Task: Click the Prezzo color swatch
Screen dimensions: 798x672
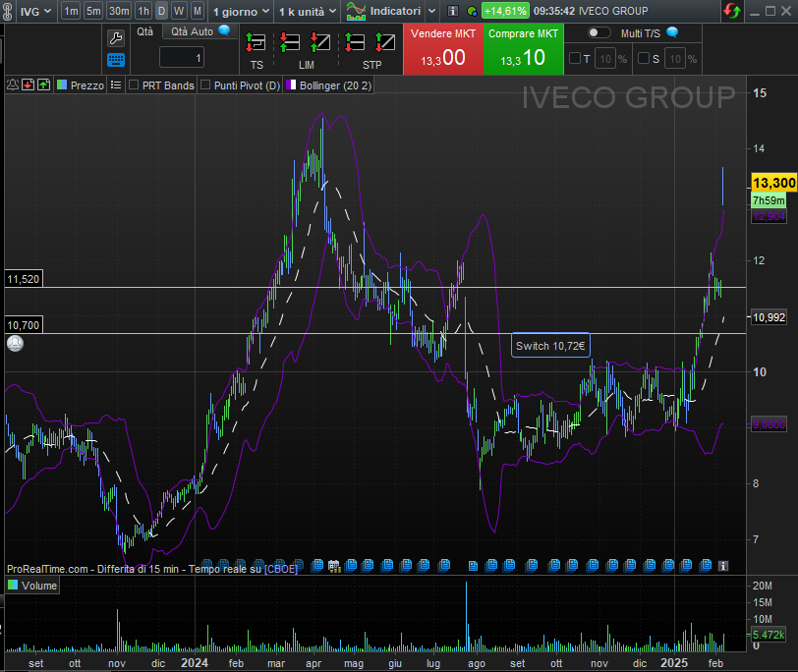Action: (x=62, y=84)
